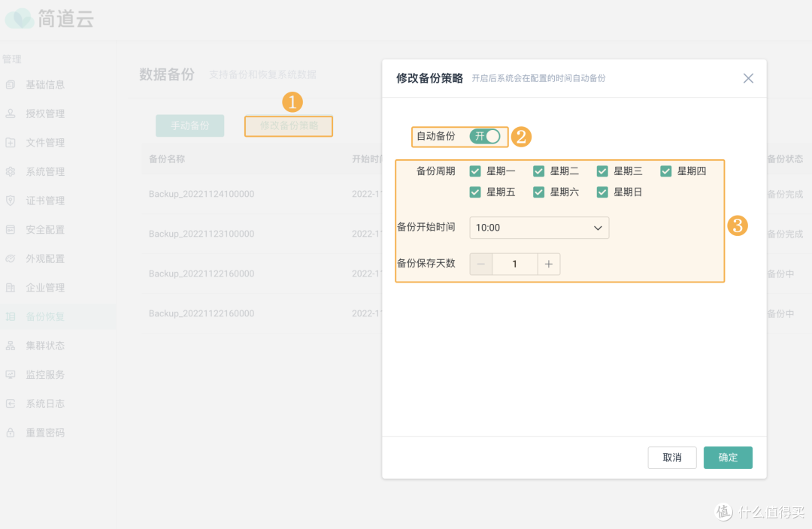The height and width of the screenshot is (529, 812).
Task: Increase 备份保存天数 with the plus stepper
Action: point(548,264)
